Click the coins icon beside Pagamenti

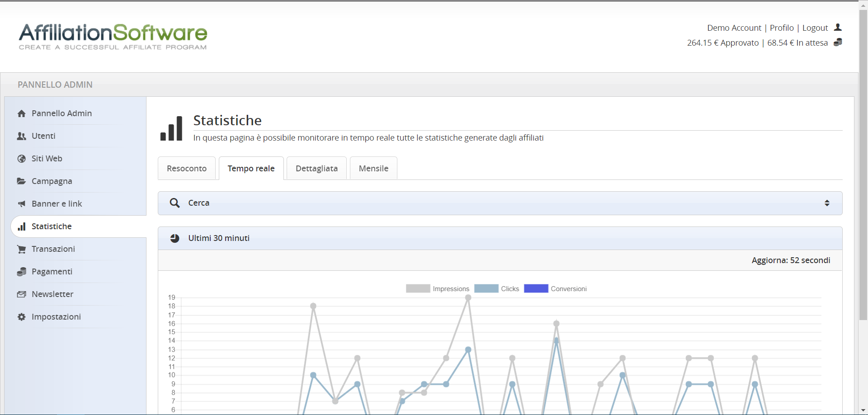pyautogui.click(x=21, y=272)
